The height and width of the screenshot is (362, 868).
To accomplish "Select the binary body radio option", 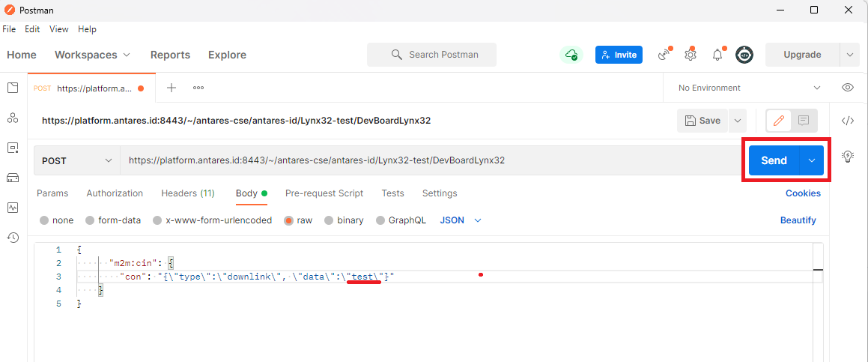I will tap(329, 220).
